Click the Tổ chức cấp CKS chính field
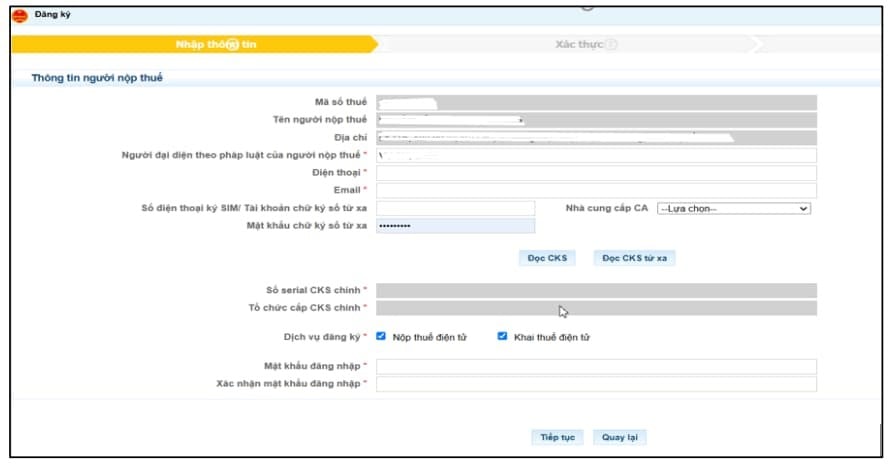The width and height of the screenshot is (890, 465). click(x=597, y=308)
